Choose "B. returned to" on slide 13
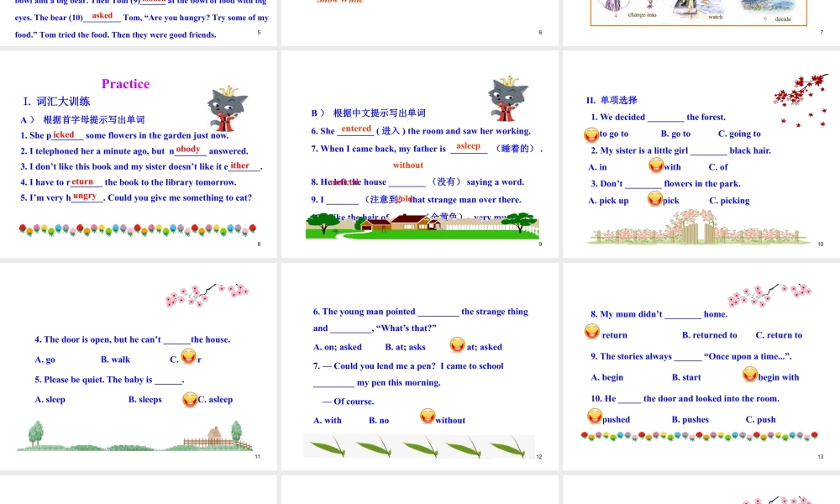840x504 pixels. [x=709, y=335]
